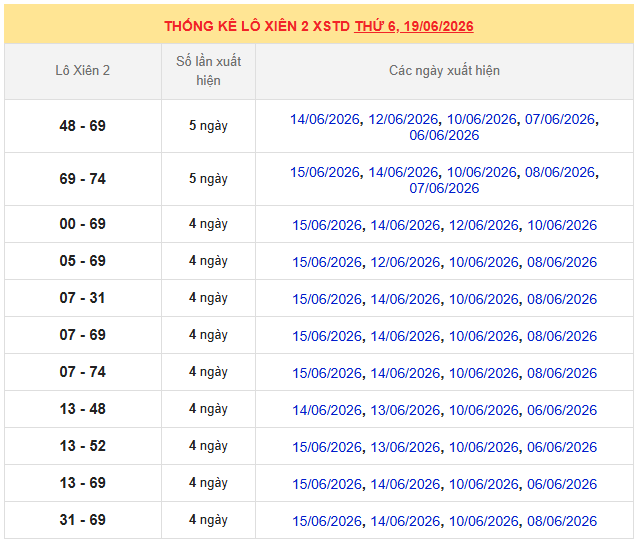Open 13/06/2026 link in the 13 - 52 row
The image size is (637, 544).
(x=405, y=447)
